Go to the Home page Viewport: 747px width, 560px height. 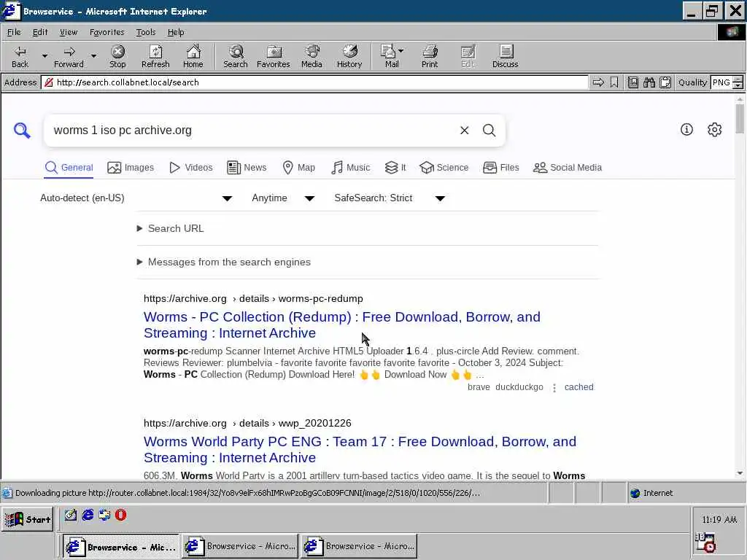click(193, 57)
